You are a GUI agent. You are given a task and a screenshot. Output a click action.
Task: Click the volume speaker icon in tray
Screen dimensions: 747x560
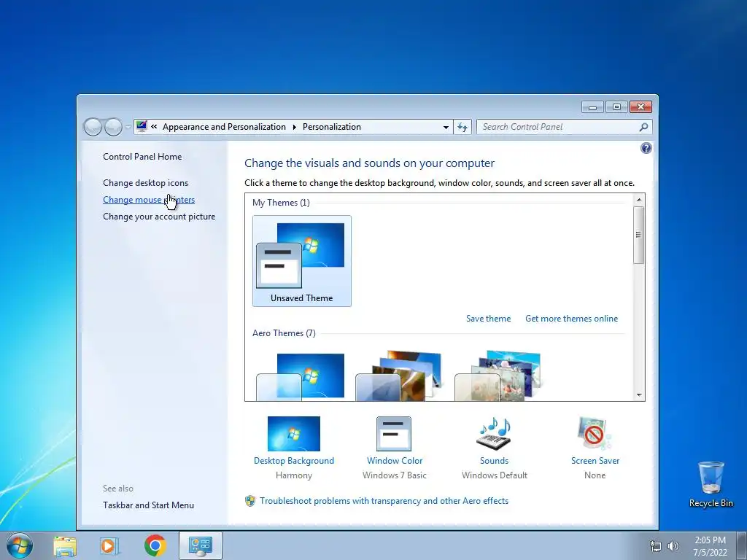click(673, 546)
